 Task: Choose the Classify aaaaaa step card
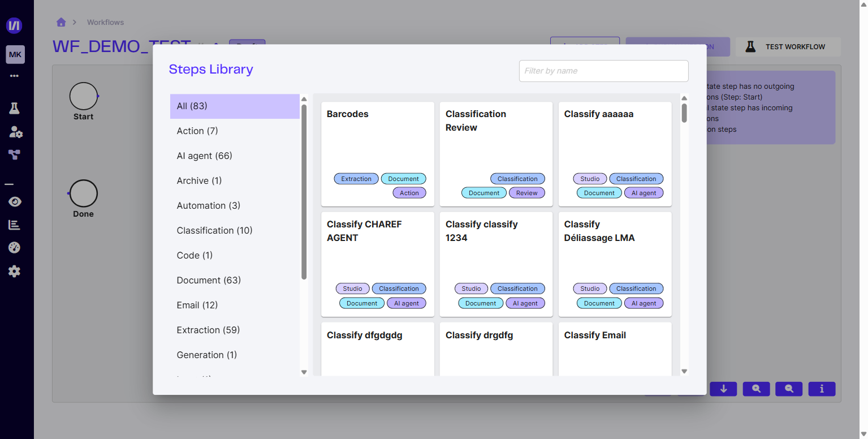coord(615,154)
